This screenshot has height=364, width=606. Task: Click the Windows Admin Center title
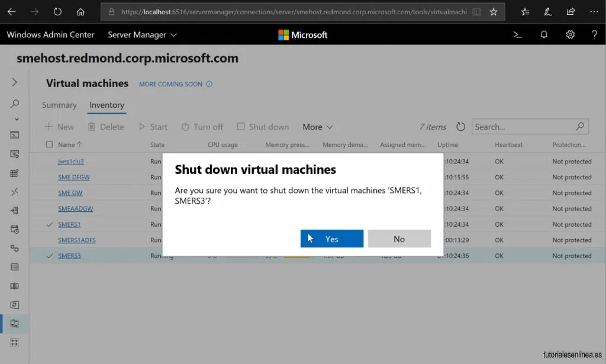coord(51,35)
